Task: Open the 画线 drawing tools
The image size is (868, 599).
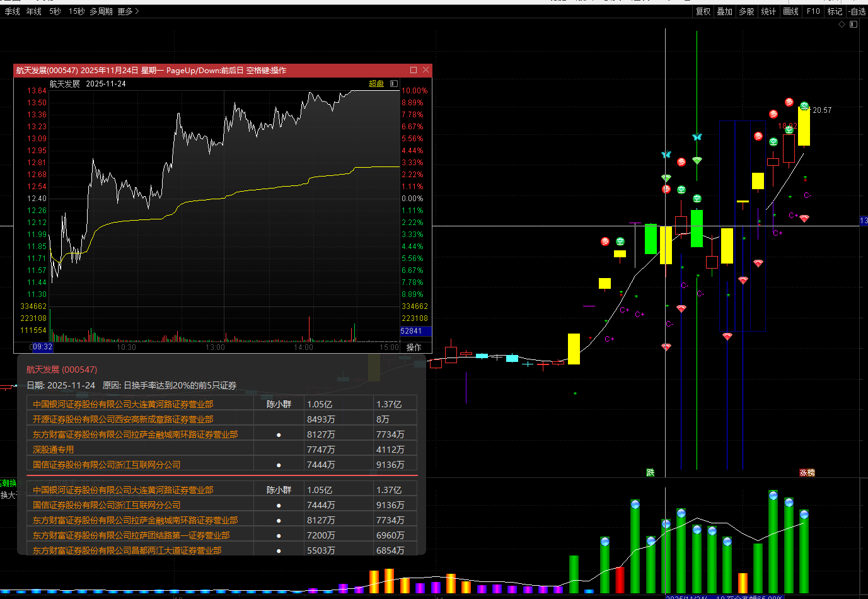Action: [790, 11]
